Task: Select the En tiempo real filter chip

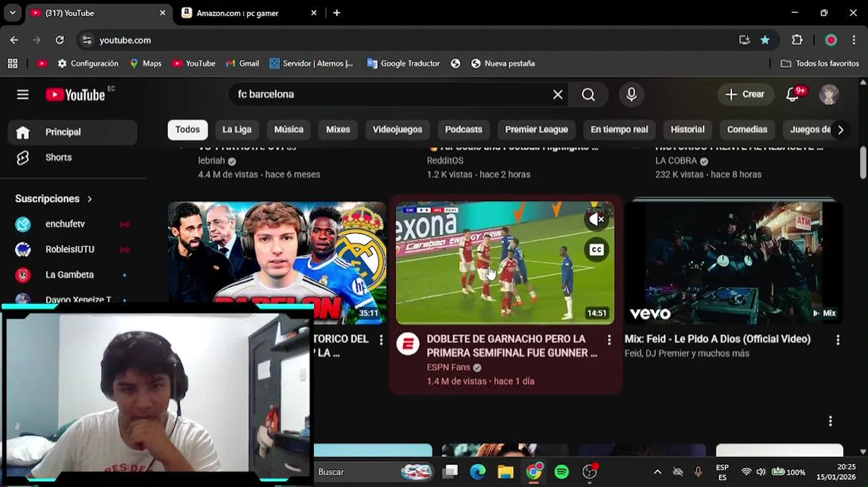Action: click(x=619, y=129)
